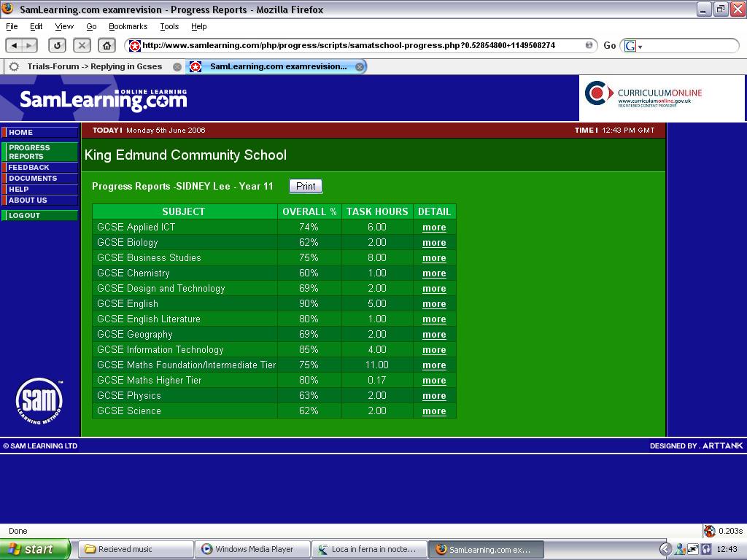Click the Windows Media Player taskbar icon
This screenshot has width=747, height=560.
click(x=206, y=549)
